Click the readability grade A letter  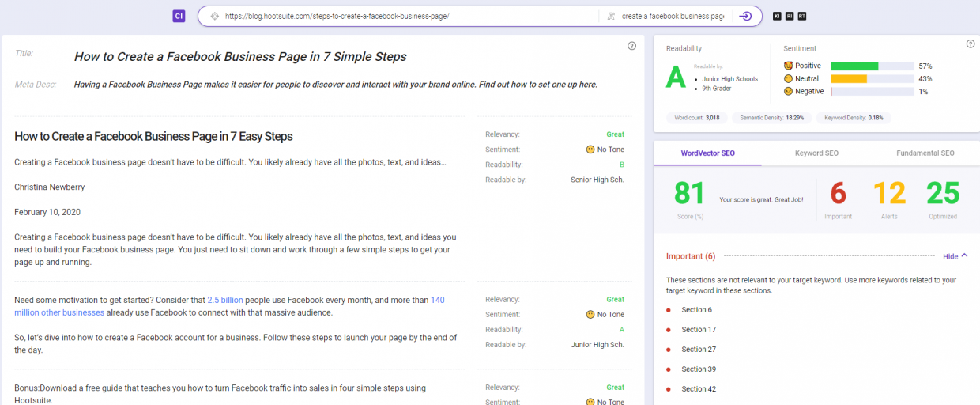tap(676, 77)
